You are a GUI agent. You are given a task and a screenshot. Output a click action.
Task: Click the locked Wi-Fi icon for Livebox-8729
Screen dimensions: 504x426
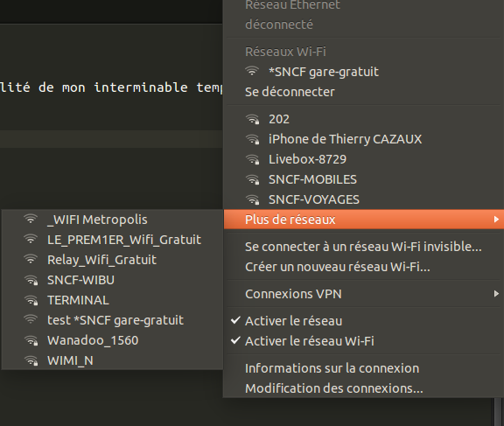coord(253,159)
